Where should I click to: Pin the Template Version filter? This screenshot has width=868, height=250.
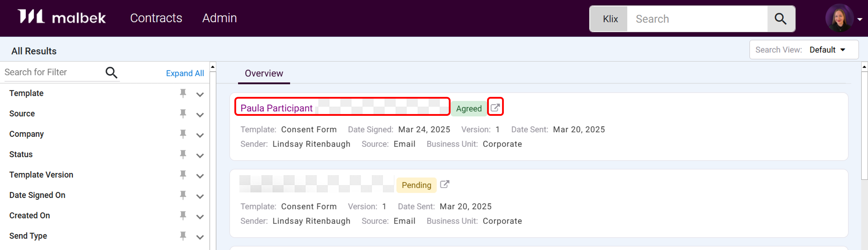183,175
